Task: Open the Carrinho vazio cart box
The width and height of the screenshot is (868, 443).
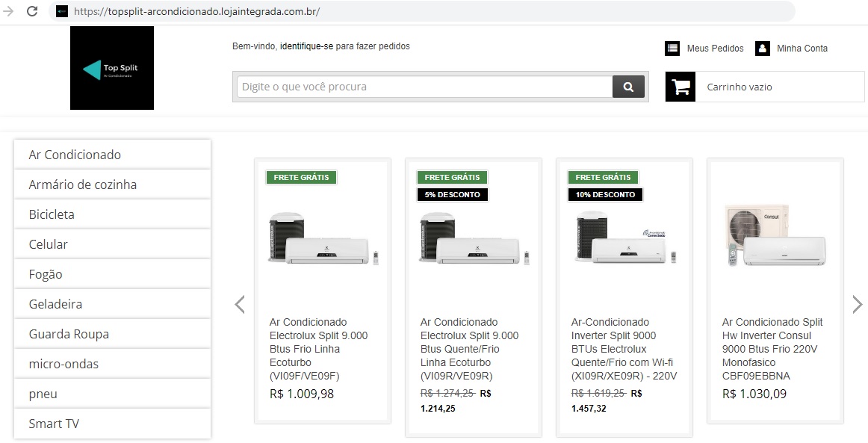Action: 764,87
